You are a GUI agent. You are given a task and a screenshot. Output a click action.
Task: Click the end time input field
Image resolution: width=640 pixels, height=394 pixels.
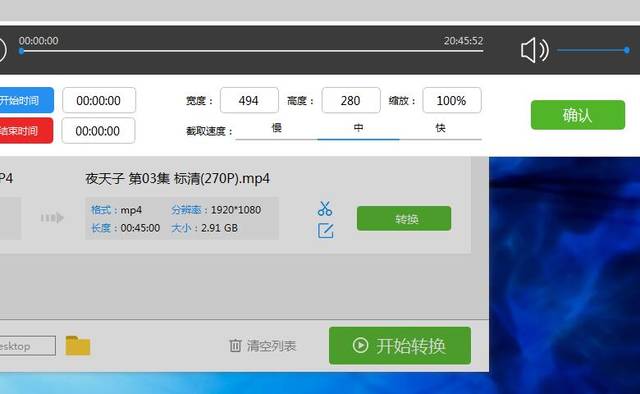(98, 131)
